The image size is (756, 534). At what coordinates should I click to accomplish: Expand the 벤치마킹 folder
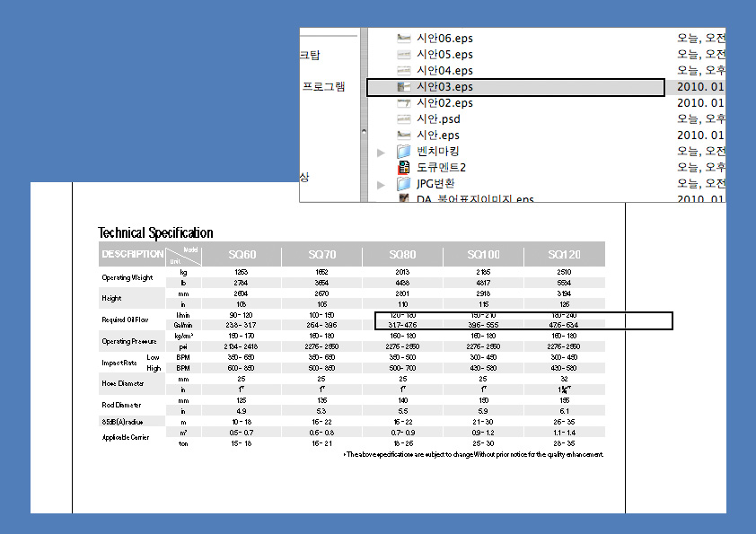click(x=382, y=153)
